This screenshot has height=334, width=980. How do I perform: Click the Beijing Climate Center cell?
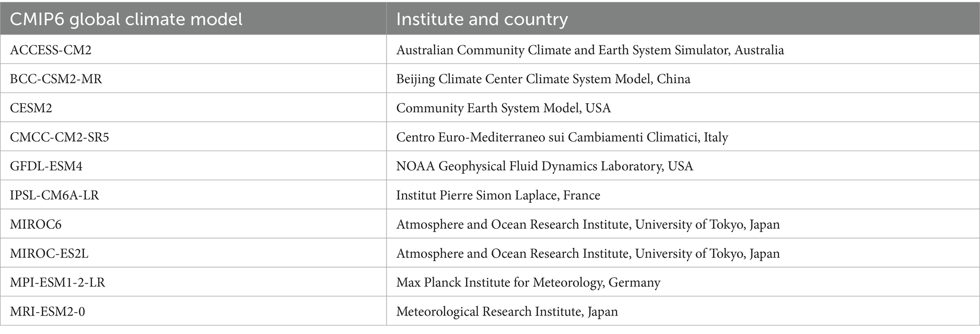[x=683, y=78]
